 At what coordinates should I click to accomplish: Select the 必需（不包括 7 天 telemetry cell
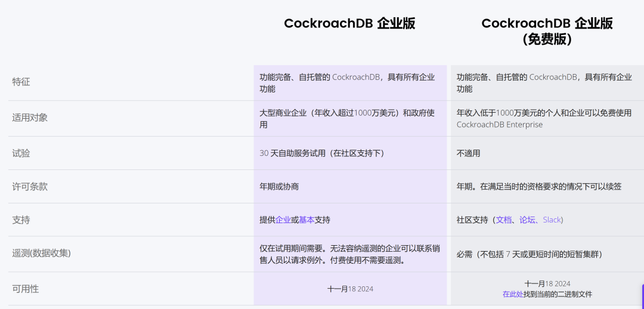tap(530, 254)
